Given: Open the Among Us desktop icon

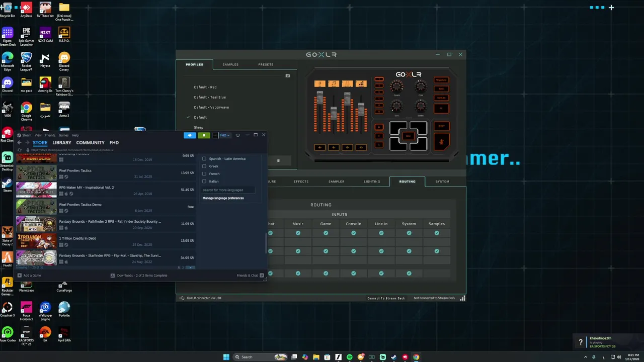Looking at the screenshot, I should (45, 84).
